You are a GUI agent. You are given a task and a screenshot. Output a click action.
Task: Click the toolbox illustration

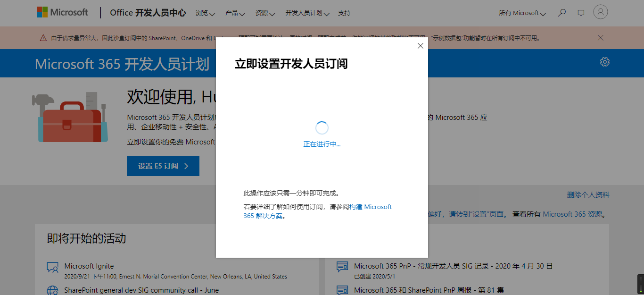pos(70,117)
